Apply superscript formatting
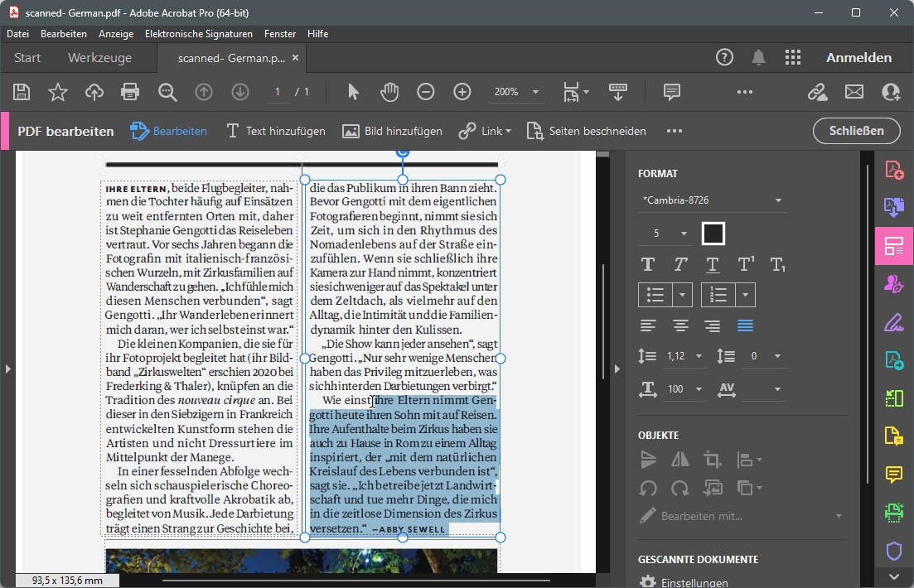This screenshot has height=588, width=914. [x=744, y=263]
